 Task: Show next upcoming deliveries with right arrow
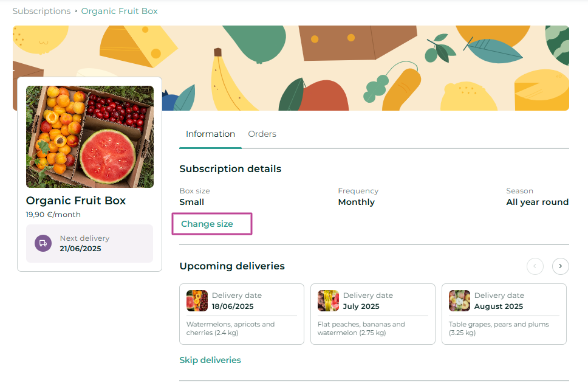click(560, 266)
